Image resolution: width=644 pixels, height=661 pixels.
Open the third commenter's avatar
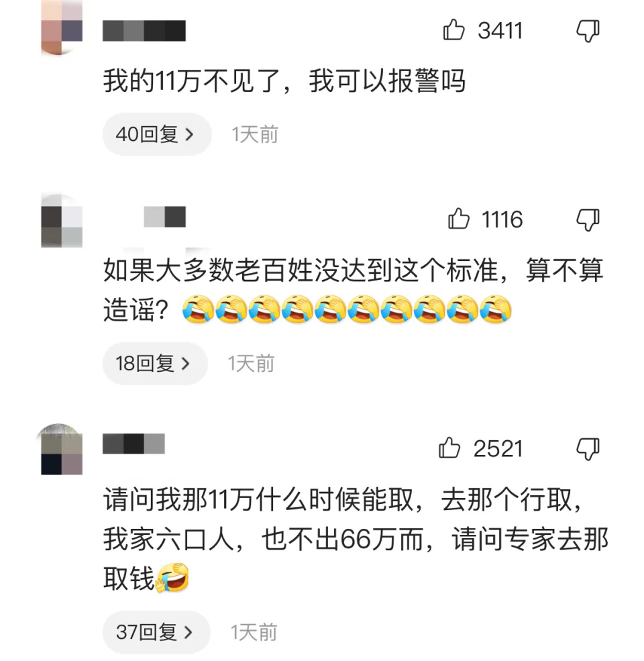click(62, 450)
